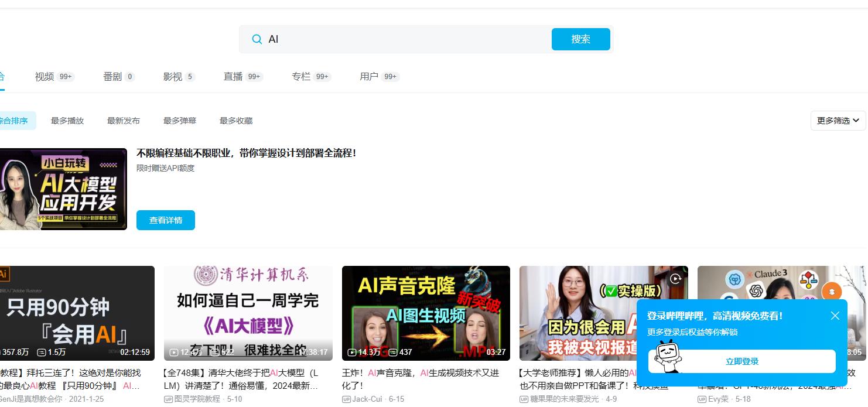Open the 更多筛选 filter dropdown

pos(834,121)
